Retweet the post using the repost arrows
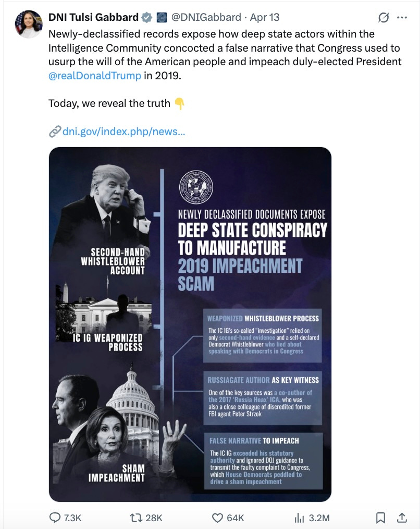This screenshot has height=529, width=420. click(135, 518)
